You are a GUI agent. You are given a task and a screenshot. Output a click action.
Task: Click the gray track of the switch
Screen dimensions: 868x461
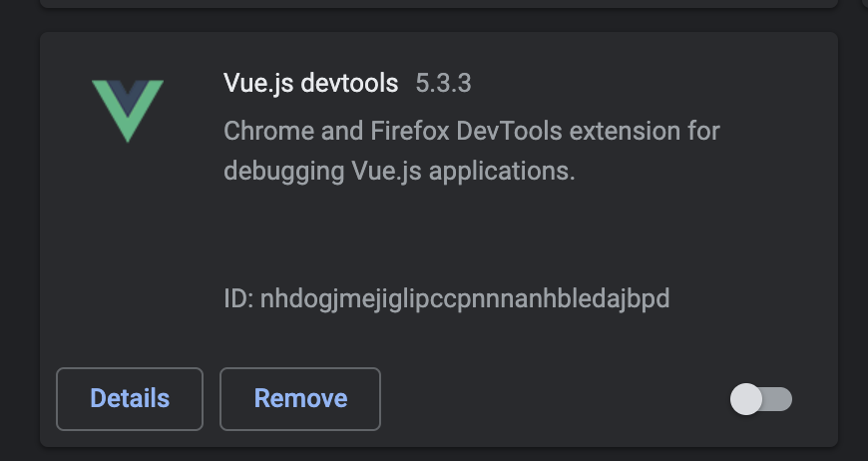778,399
